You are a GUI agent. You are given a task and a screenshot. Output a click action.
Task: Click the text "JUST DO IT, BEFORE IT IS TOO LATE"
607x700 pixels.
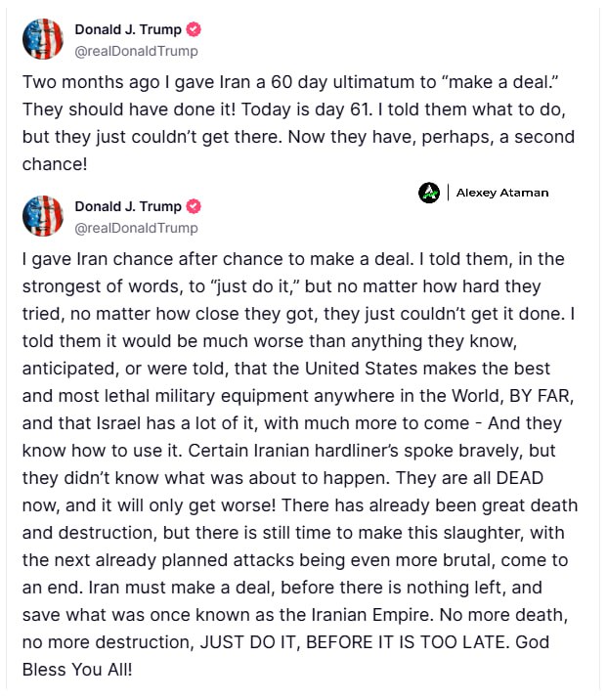(355, 642)
